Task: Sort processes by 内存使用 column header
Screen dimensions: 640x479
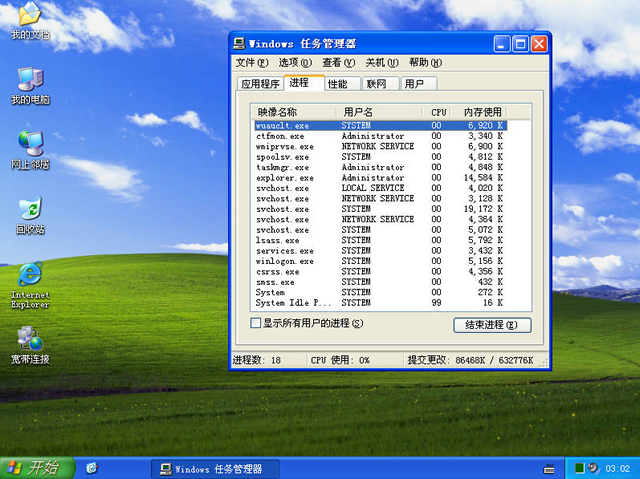Action: pos(477,112)
